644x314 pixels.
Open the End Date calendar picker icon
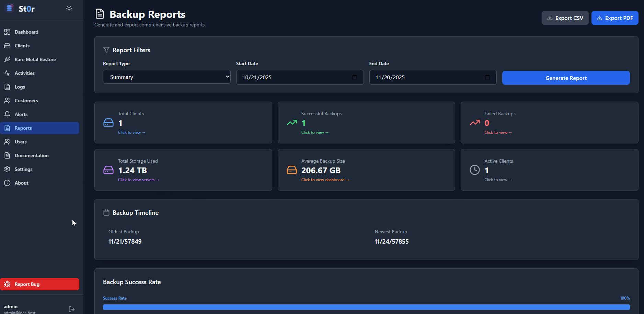point(487,77)
